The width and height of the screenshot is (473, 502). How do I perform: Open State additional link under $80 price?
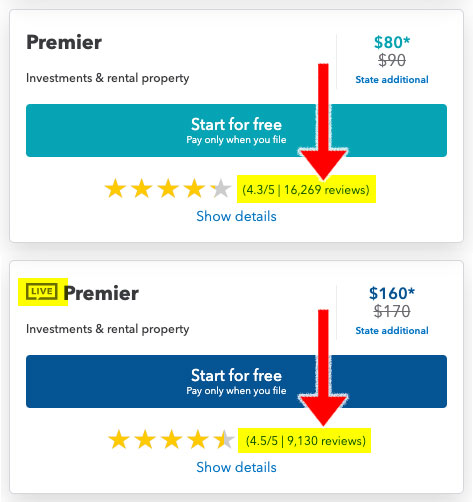392,80
